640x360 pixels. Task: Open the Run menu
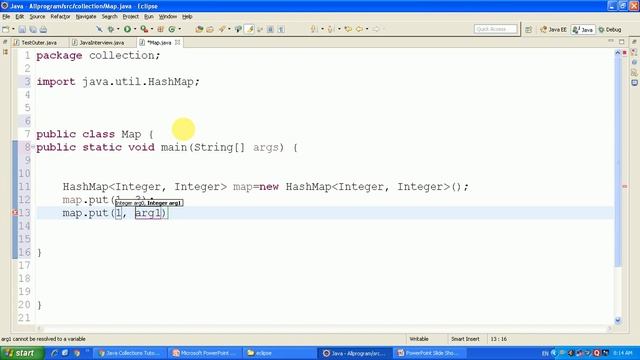(x=149, y=17)
